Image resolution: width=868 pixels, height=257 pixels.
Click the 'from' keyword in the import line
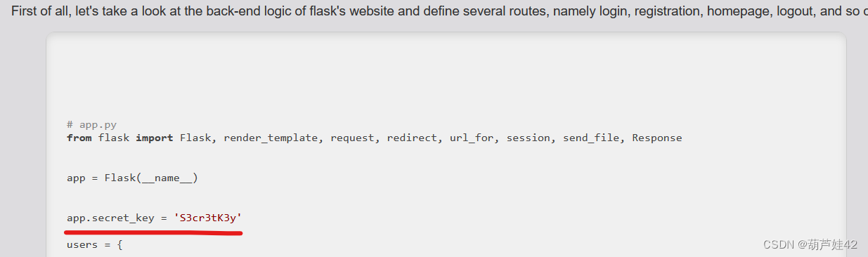[x=79, y=138]
